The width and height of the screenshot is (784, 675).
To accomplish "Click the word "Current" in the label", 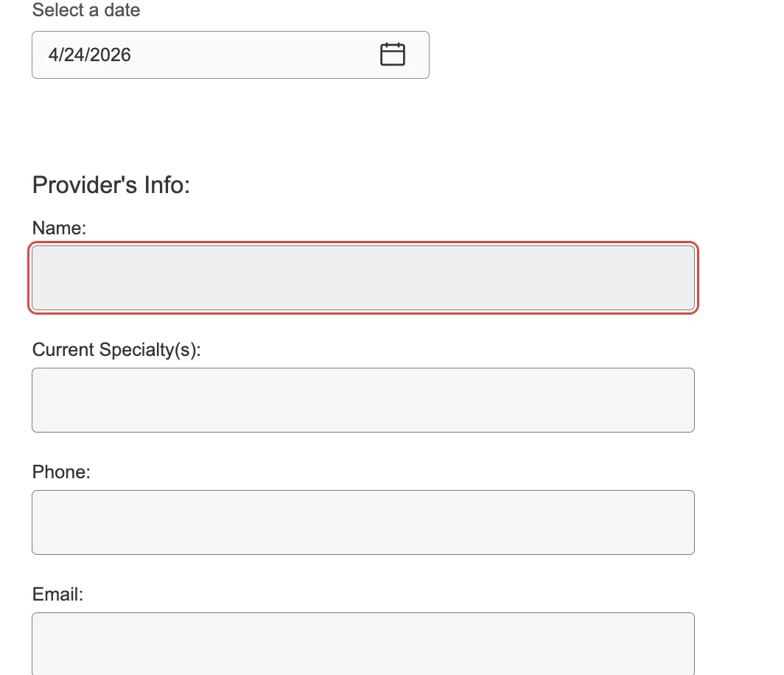I will coord(63,350).
